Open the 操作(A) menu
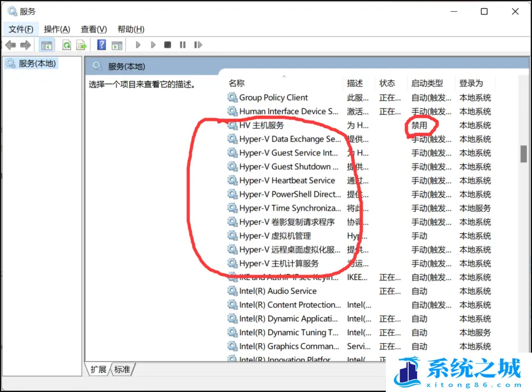Screen dimensions: 532x392 coord(57,30)
